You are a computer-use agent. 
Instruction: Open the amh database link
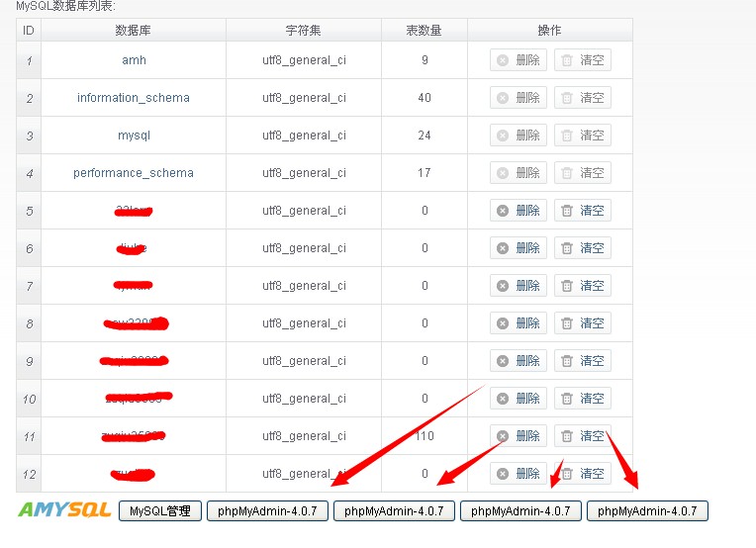134,60
